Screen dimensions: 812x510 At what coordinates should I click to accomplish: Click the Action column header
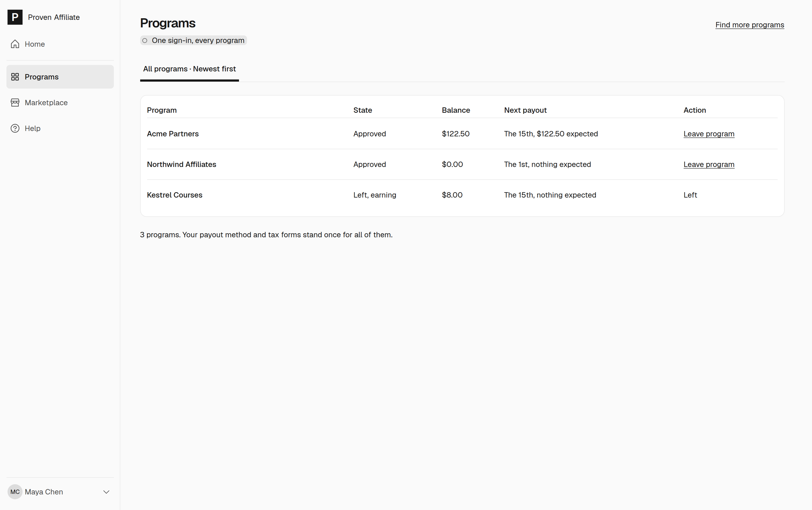pyautogui.click(x=695, y=110)
